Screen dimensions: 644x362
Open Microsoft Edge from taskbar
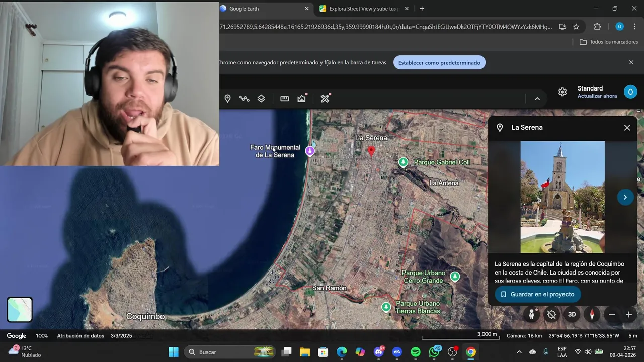coord(342,352)
